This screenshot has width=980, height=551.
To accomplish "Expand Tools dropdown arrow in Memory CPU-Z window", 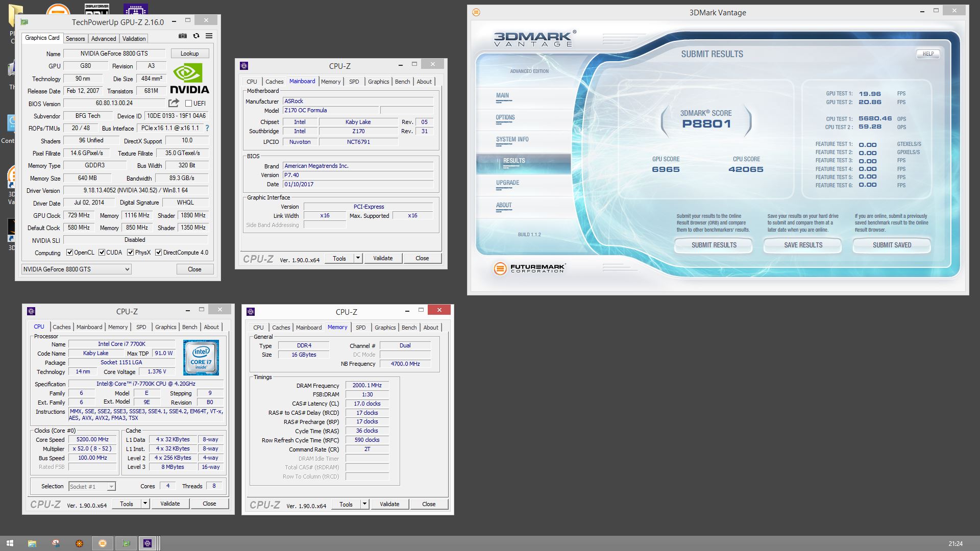I will 364,504.
